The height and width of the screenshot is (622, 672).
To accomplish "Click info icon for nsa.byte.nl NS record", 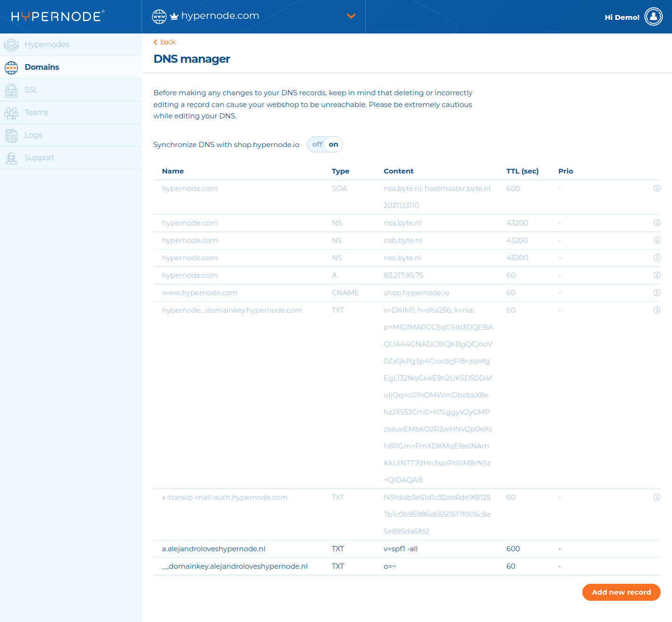I will tap(657, 223).
